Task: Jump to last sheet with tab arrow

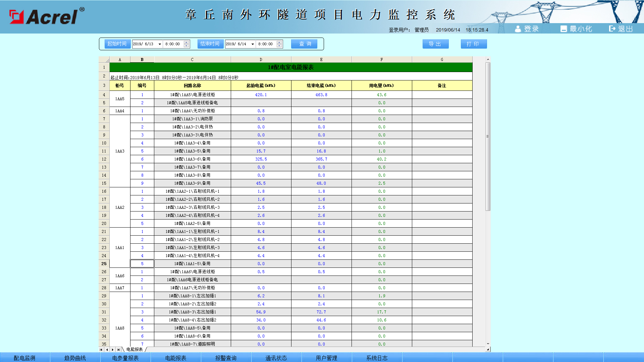Action: point(118,350)
